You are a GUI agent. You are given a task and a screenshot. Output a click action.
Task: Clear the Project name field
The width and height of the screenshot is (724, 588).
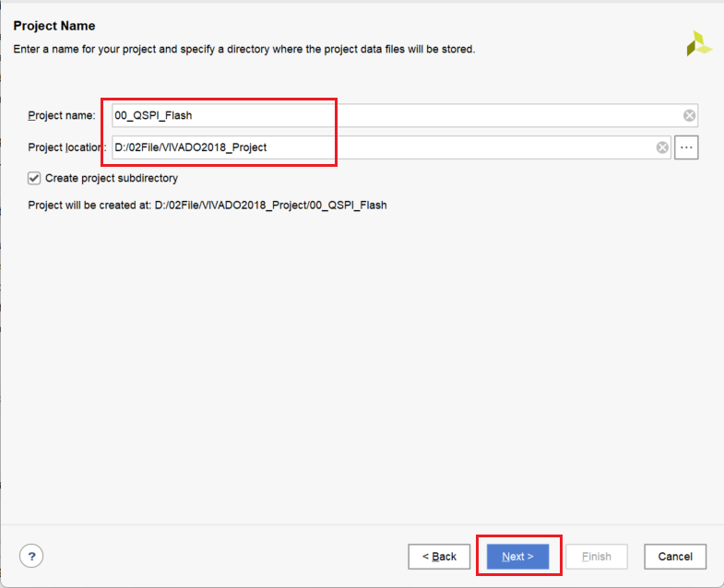click(689, 115)
